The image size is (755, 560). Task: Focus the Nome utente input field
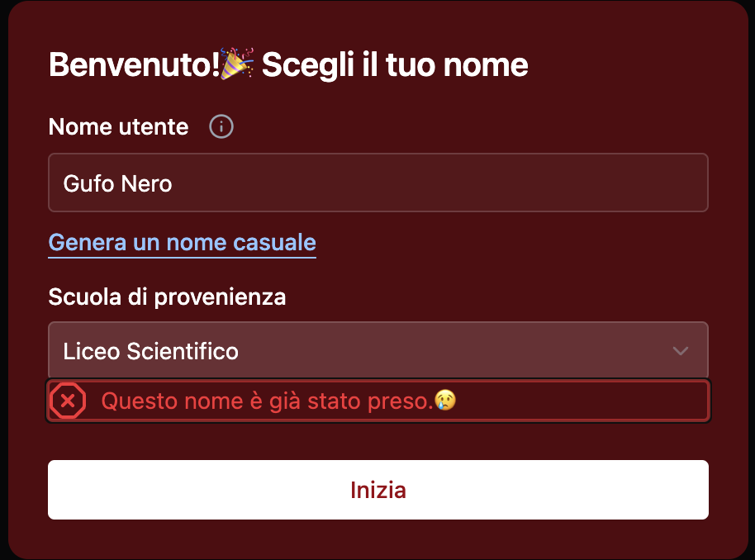(377, 183)
